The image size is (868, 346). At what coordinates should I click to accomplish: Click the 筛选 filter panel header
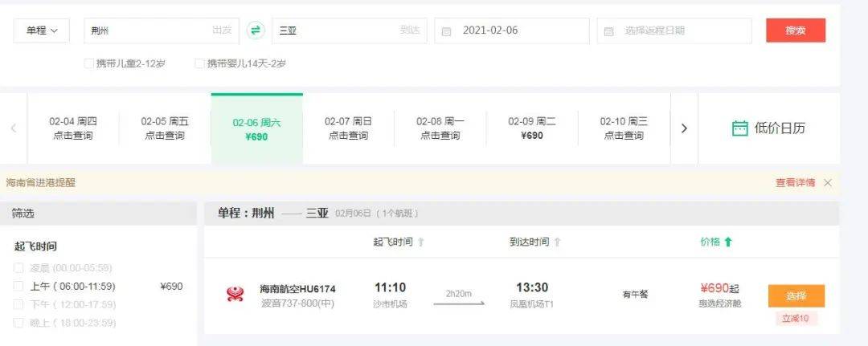(99, 214)
